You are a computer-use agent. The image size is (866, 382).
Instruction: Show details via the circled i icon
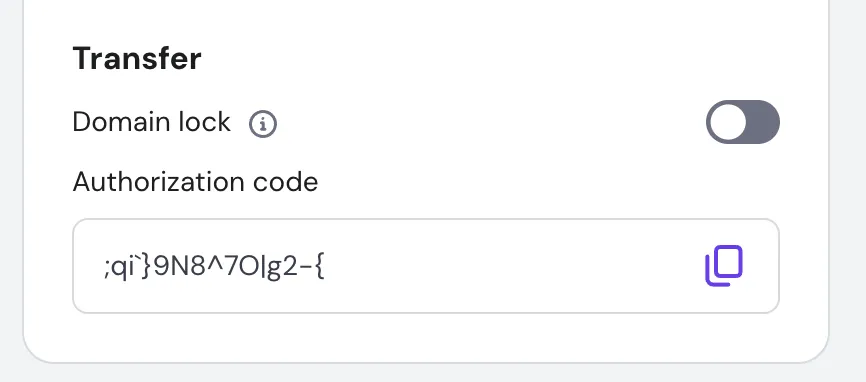pyautogui.click(x=263, y=124)
